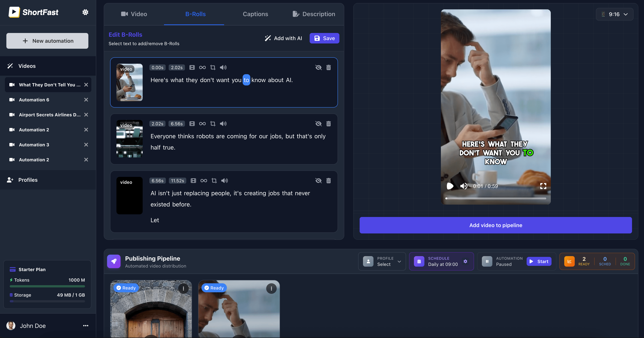Viewport: 644px width, 338px height.
Task: Open the Add with AI feature
Action: 283,38
